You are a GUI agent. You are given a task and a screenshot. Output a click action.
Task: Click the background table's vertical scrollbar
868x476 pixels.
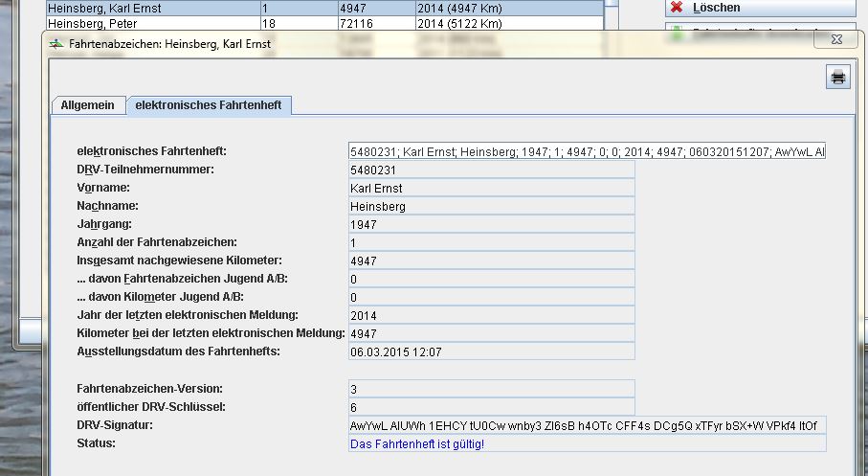tap(612, 14)
